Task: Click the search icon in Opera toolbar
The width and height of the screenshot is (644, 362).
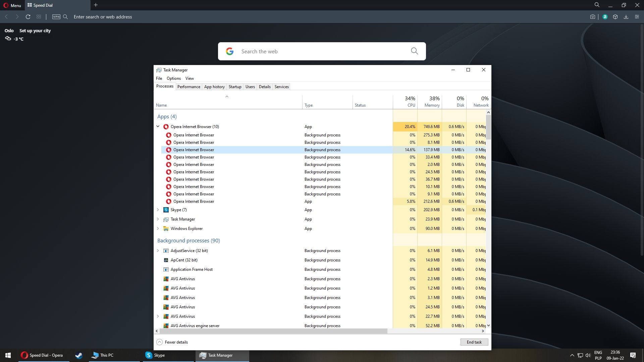Action: pyautogui.click(x=65, y=17)
